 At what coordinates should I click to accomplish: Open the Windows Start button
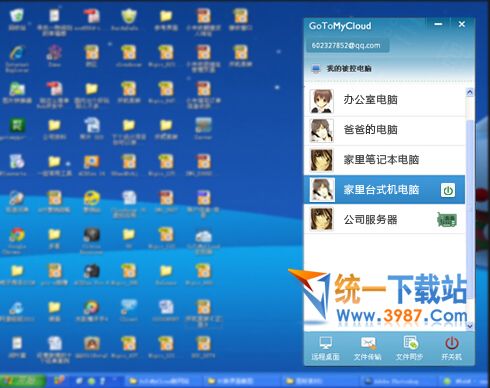tap(23, 380)
